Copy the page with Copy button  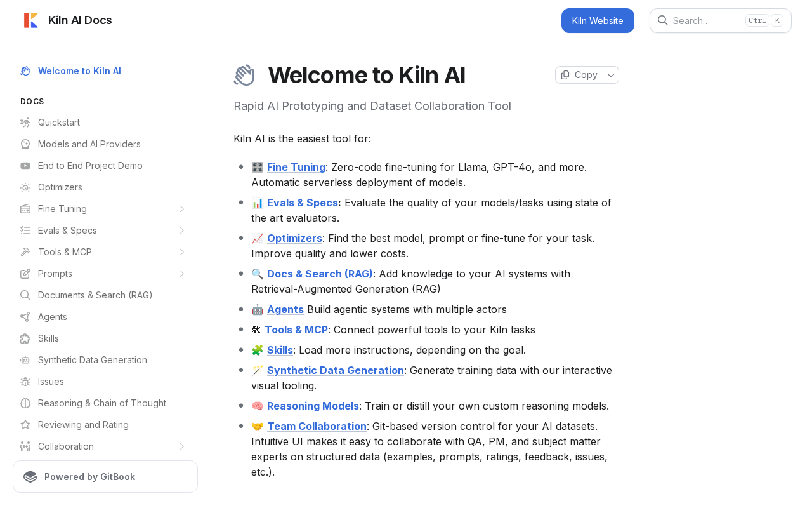(x=579, y=75)
